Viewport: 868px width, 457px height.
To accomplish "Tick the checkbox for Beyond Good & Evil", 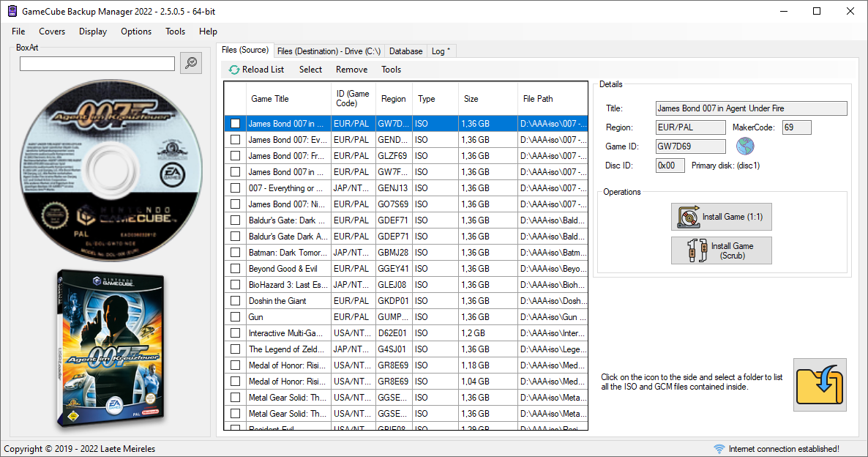I will click(x=235, y=268).
